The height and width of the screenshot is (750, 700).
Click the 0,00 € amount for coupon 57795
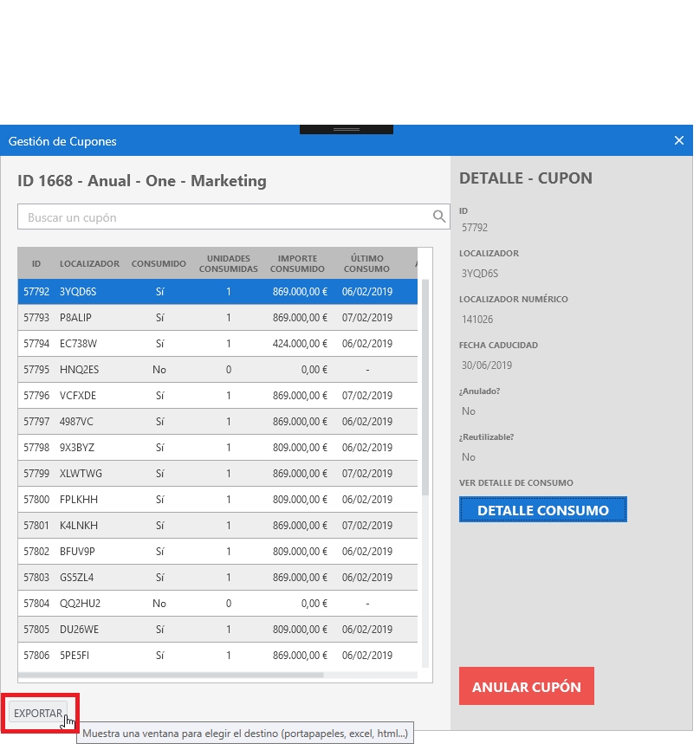(314, 370)
